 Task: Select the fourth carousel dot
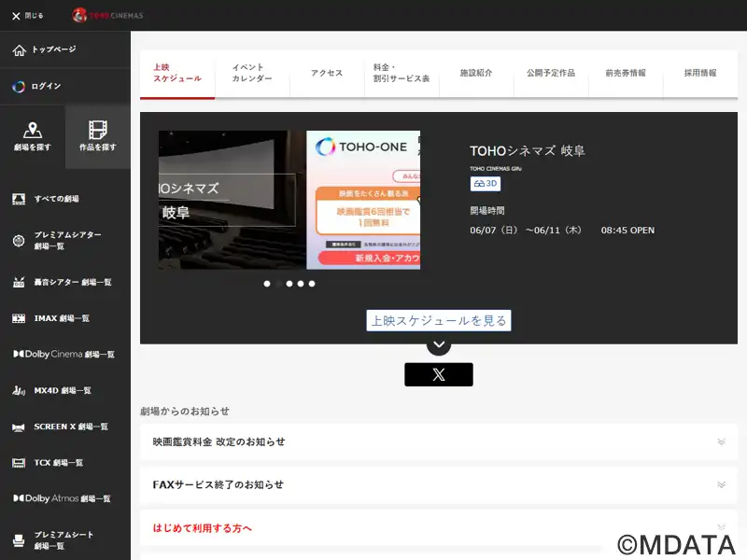pos(301,284)
